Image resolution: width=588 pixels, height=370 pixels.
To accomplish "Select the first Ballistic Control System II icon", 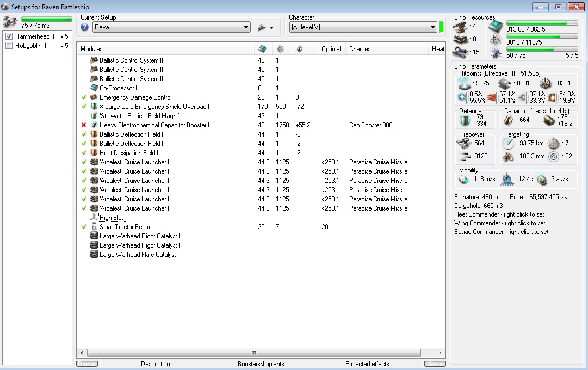I will tap(94, 60).
